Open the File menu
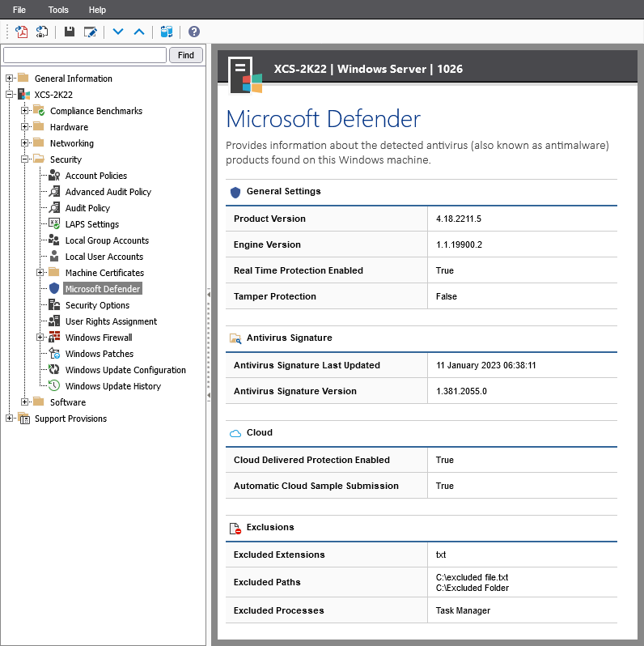 coord(19,10)
